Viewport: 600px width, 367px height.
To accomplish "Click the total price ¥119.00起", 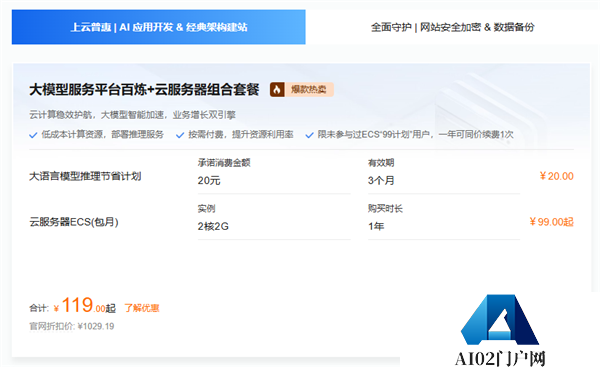I will pos(84,305).
